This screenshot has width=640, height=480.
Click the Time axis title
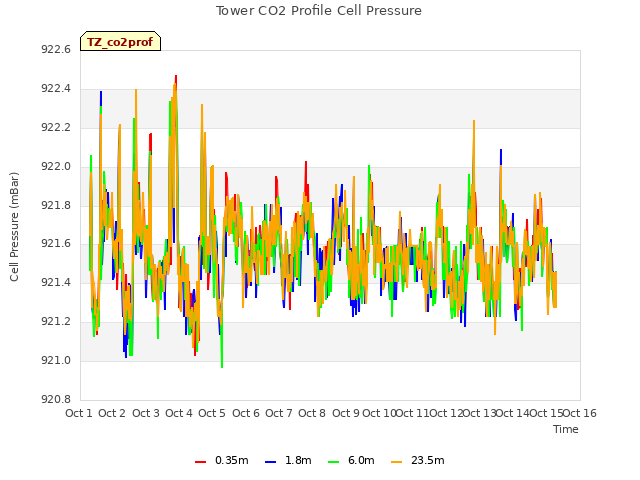coord(565,429)
